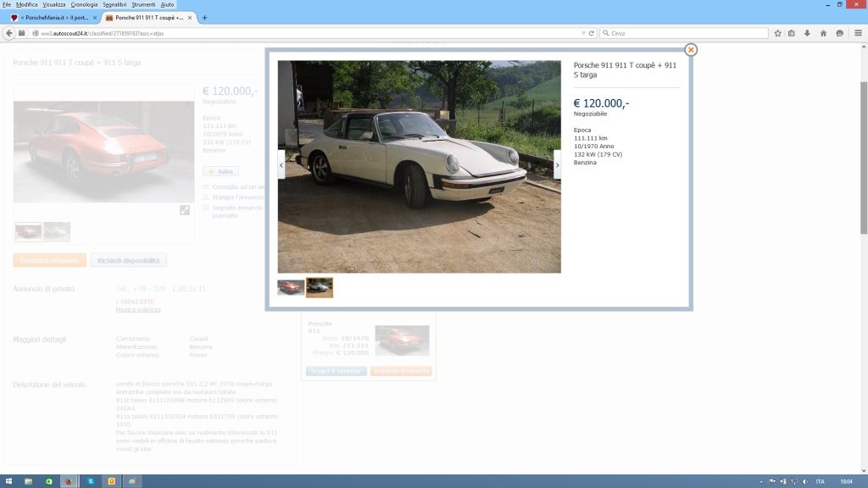Select the white Porsche thumbnail in the lightbox
The height and width of the screenshot is (488, 868).
(320, 287)
